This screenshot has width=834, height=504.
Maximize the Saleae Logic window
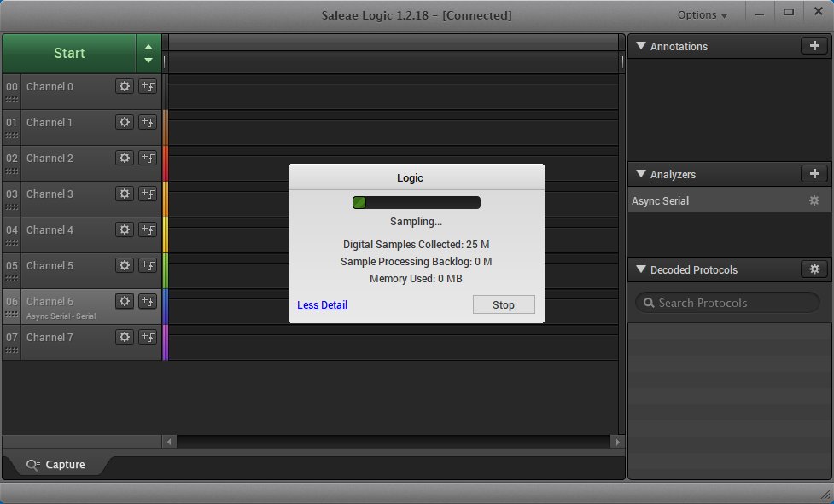click(789, 13)
